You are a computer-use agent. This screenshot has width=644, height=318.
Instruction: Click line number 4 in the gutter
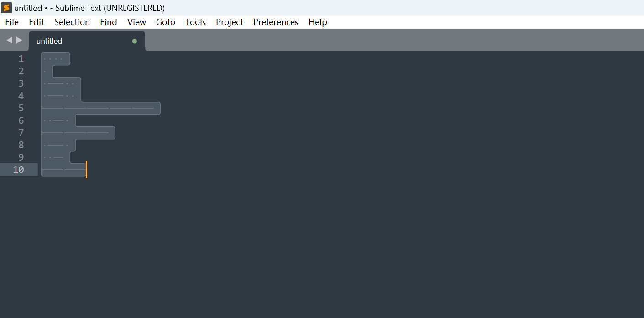(21, 96)
